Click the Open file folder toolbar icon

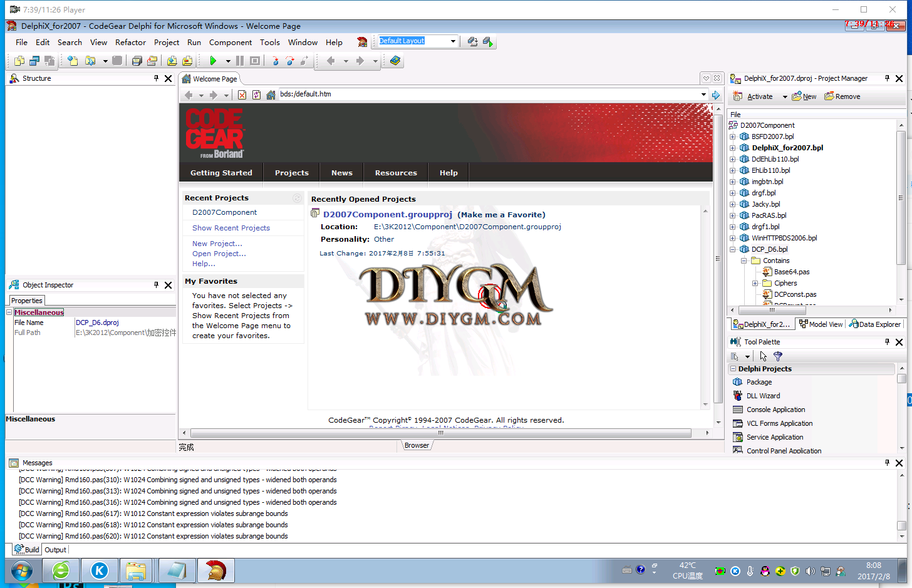click(90, 61)
